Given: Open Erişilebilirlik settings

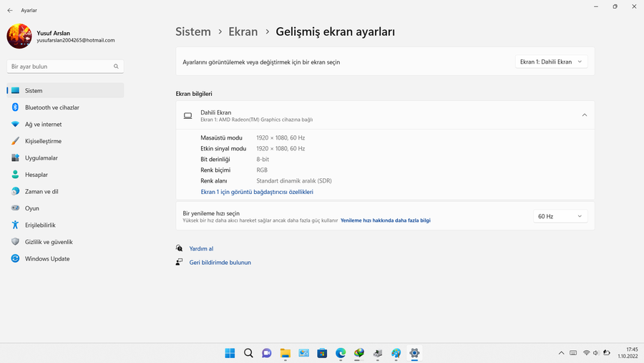Looking at the screenshot, I should click(x=40, y=225).
